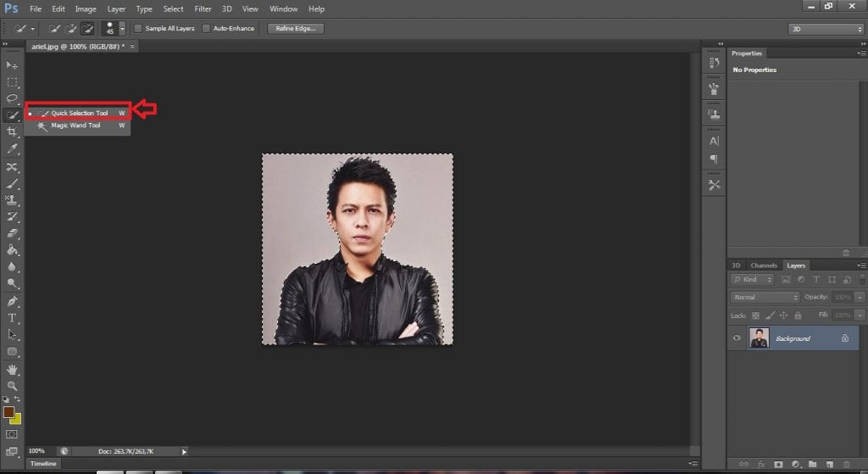
Task: Enable the Auto-Enhance checkbox
Action: 206,29
